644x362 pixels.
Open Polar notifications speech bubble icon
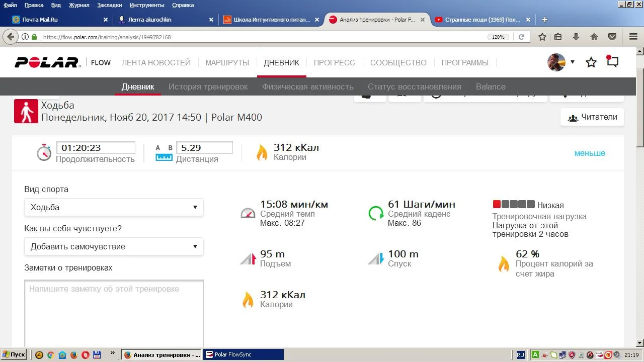612,61
